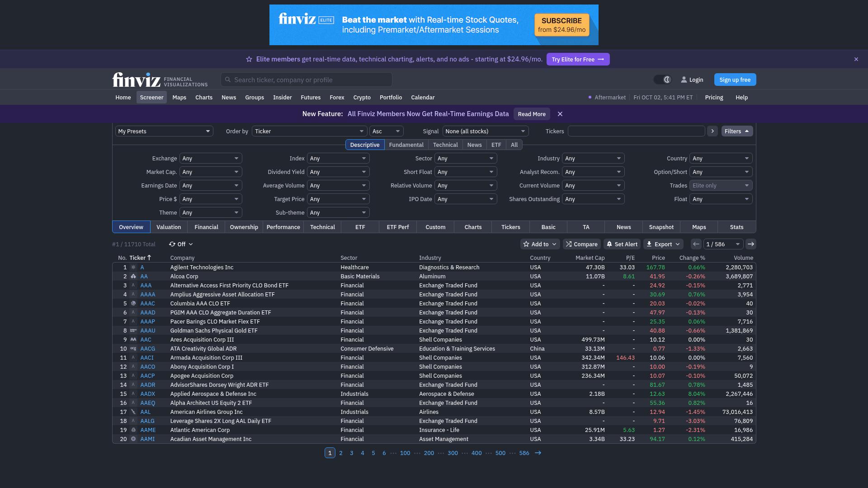Open the Valuation view tab
The image size is (868, 488).
tap(169, 227)
